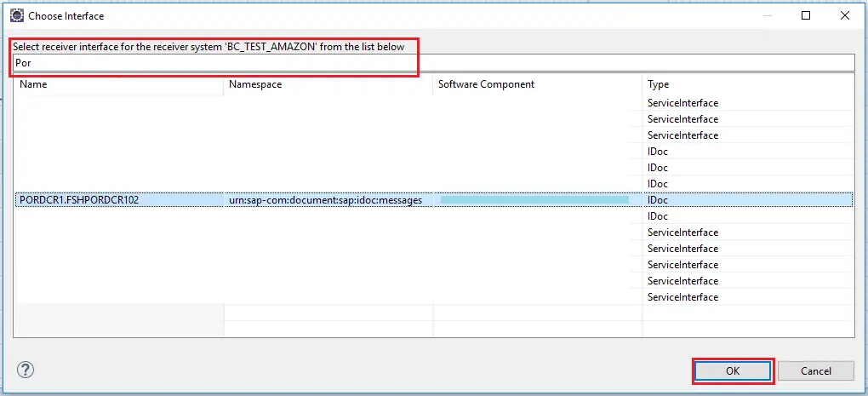Viewport: 868px width, 396px height.
Task: Click the Cancel button
Action: pos(815,371)
